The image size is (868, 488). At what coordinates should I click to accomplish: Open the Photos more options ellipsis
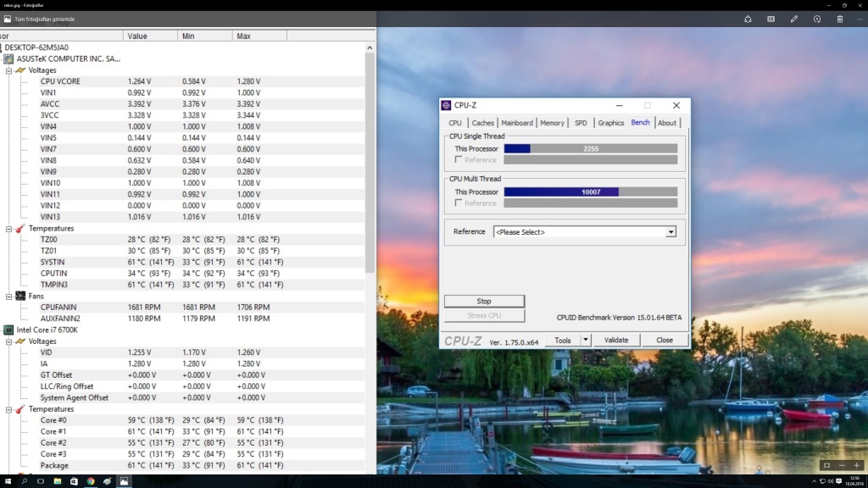[860, 19]
